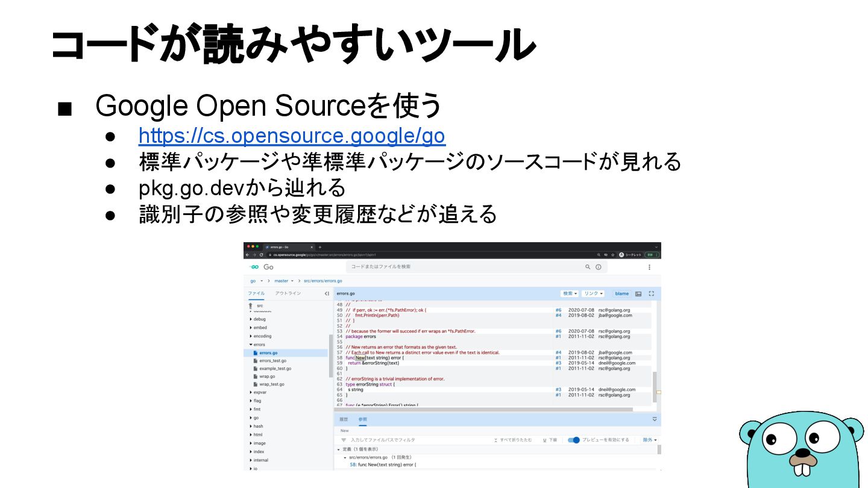Select the 参照 tab
This screenshot has height=488, width=868.
(x=362, y=419)
